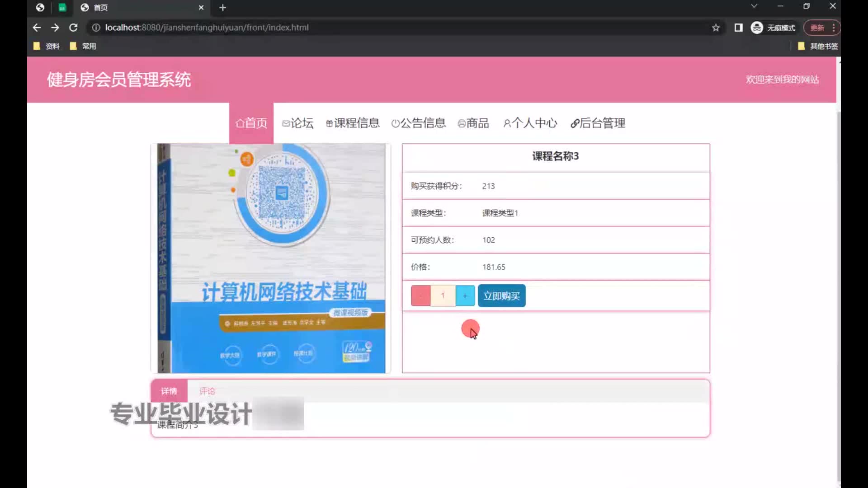The width and height of the screenshot is (868, 488).
Task: Click the quantity input field
Action: (443, 296)
